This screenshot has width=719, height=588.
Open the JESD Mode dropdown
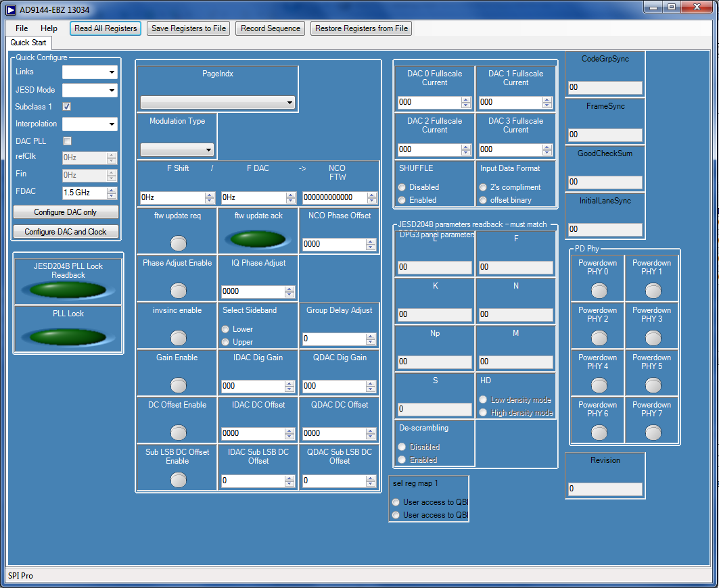point(90,91)
